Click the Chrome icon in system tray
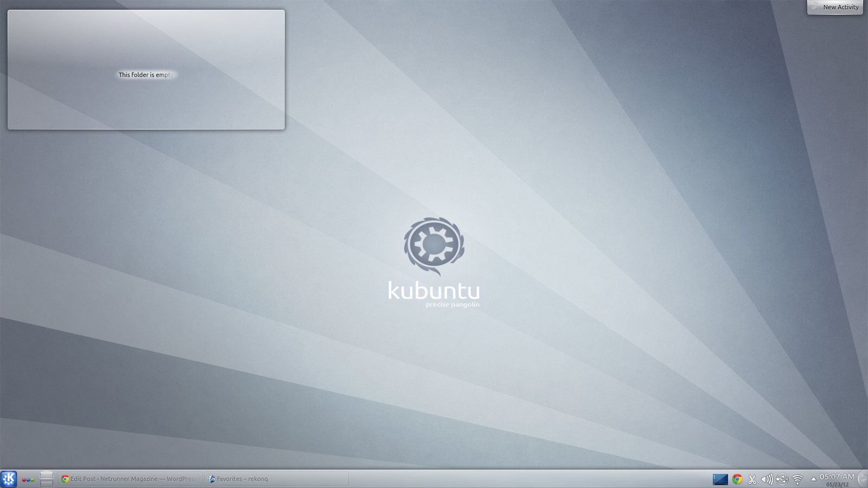The height and width of the screenshot is (488, 868). [737, 479]
